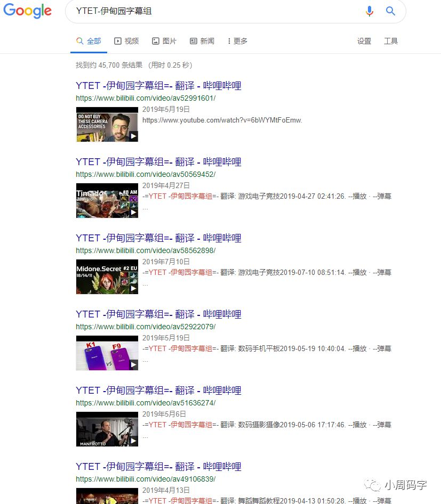Open result title above av52991601 URL
The image size is (441, 504).
tap(158, 86)
